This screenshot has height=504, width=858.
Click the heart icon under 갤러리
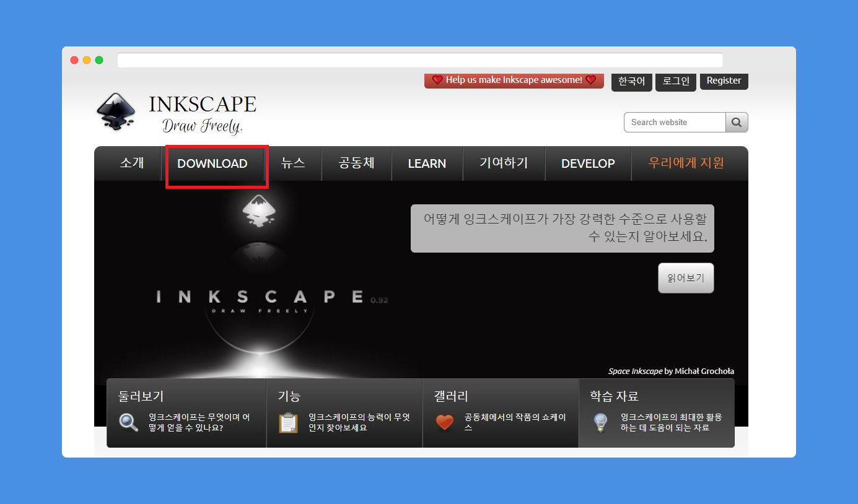click(445, 422)
